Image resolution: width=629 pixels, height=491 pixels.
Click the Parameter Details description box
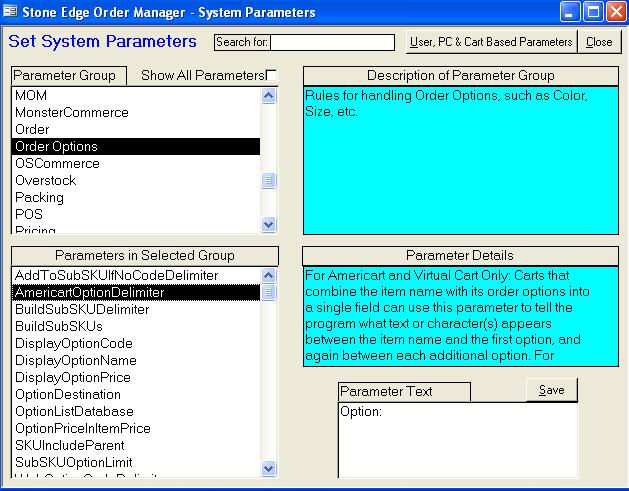tap(461, 316)
